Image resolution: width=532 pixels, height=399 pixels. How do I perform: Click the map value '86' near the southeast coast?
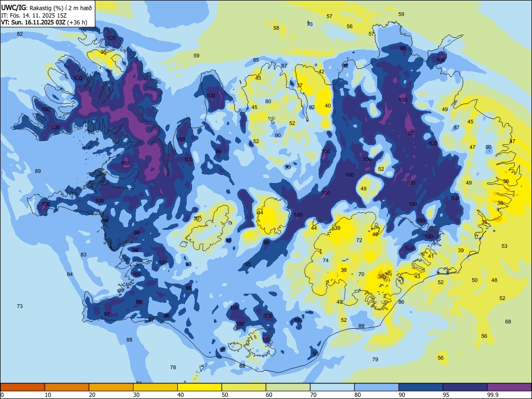[x=401, y=302]
